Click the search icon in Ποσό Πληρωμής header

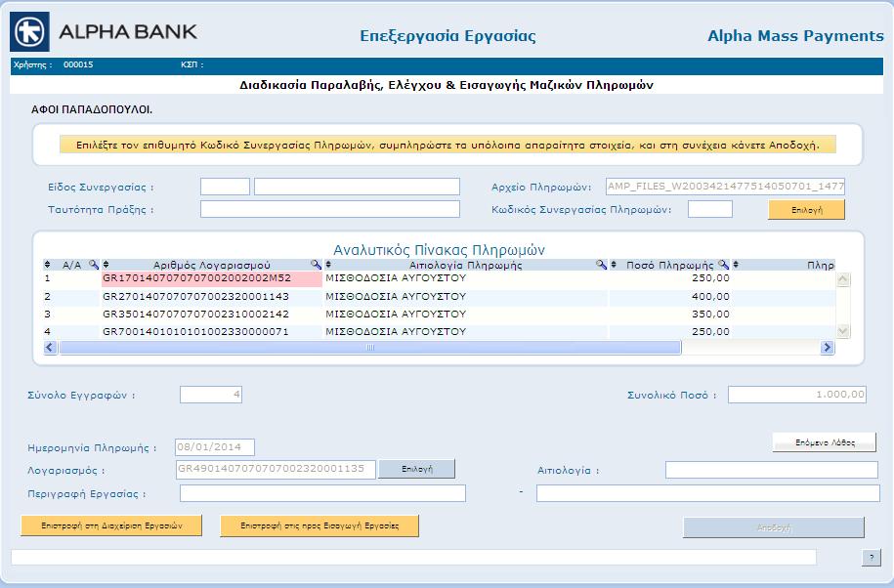724,265
